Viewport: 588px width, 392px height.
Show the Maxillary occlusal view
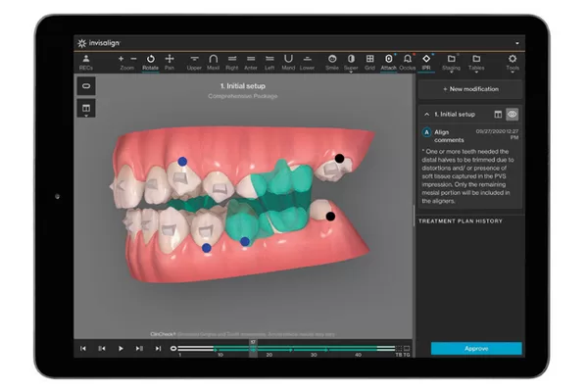coord(213,63)
